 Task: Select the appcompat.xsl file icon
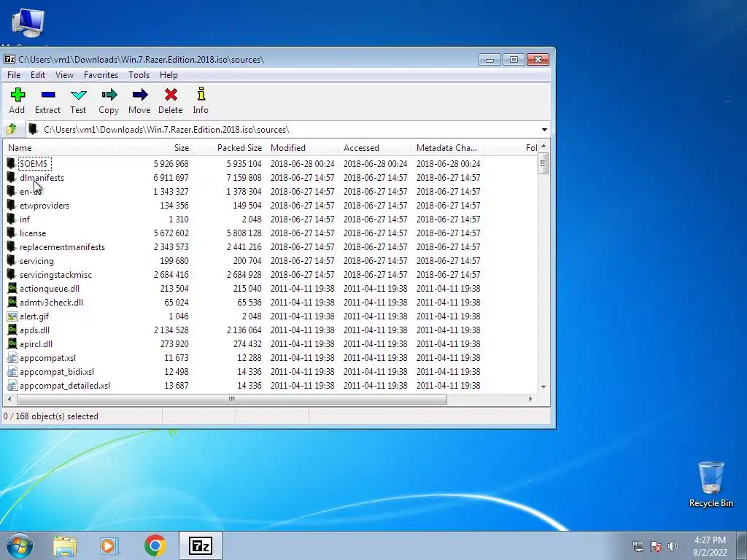[12, 357]
